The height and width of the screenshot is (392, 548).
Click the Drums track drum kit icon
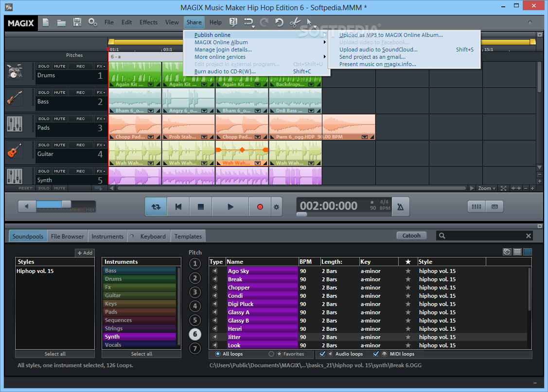click(x=15, y=71)
